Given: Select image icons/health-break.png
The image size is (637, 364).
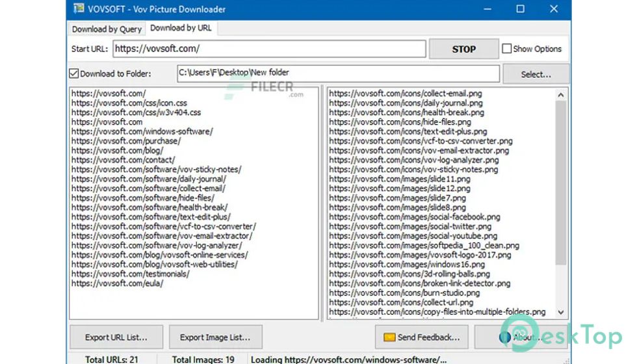Looking at the screenshot, I should (x=407, y=112).
